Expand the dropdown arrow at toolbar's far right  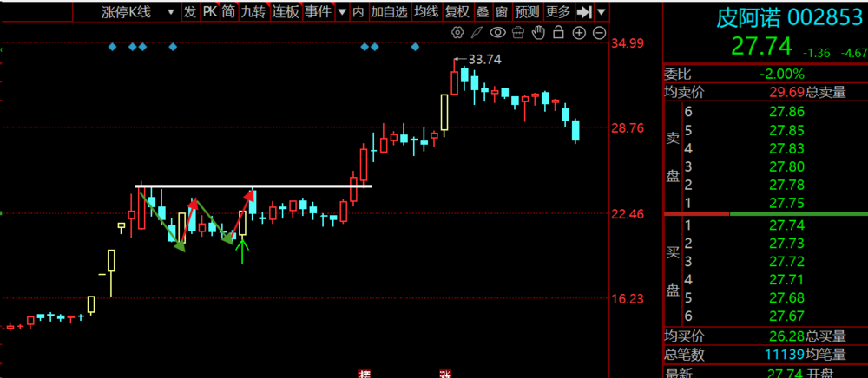coord(602,12)
